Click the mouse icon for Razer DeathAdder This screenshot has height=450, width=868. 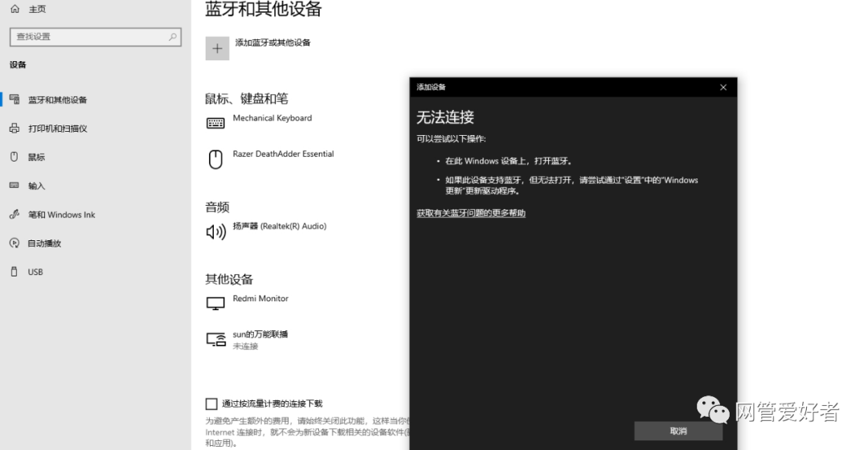[x=215, y=159]
